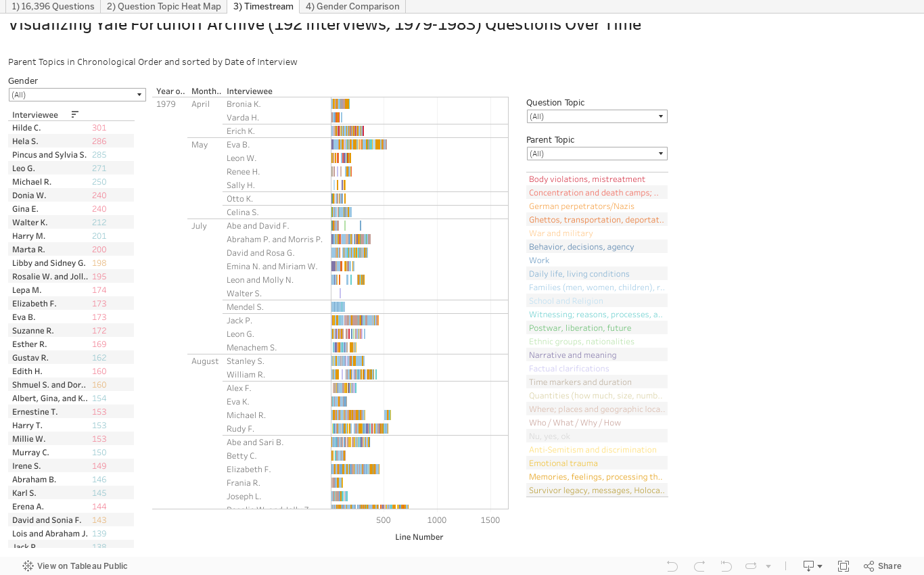Image resolution: width=924 pixels, height=575 pixels.
Task: Switch to Question Topic Heat Map tab
Action: [164, 7]
